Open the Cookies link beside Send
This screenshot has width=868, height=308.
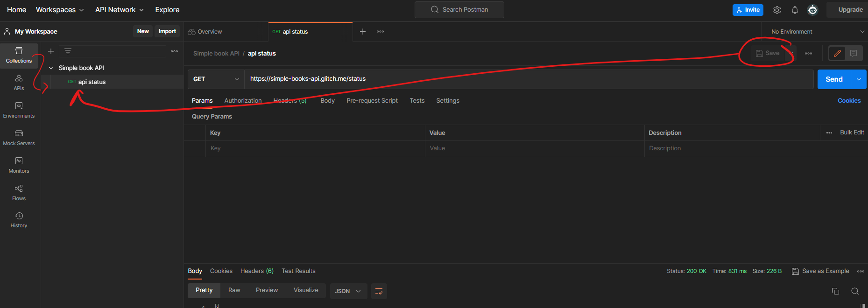849,101
